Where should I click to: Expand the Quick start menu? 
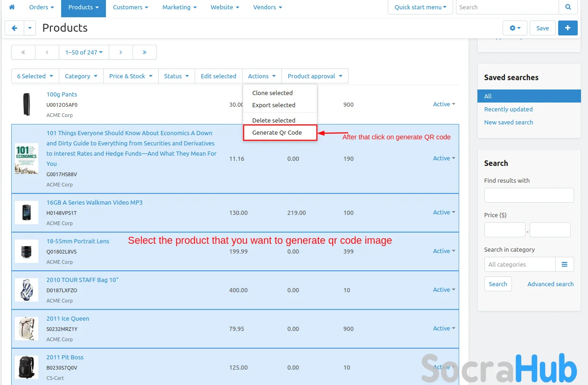[x=420, y=7]
